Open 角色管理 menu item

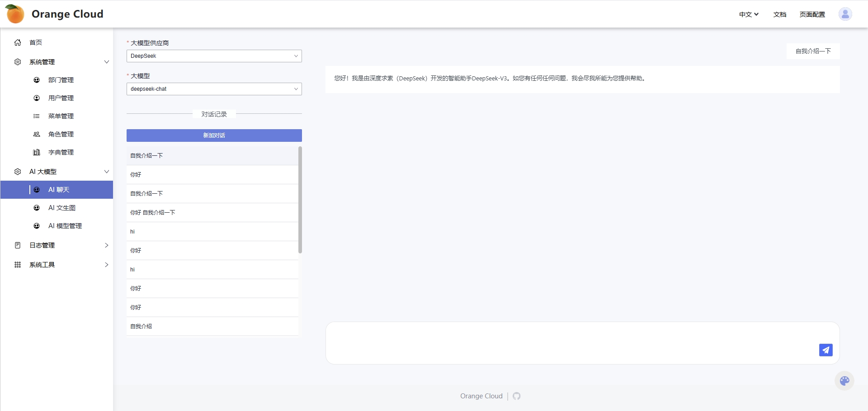(x=57, y=134)
